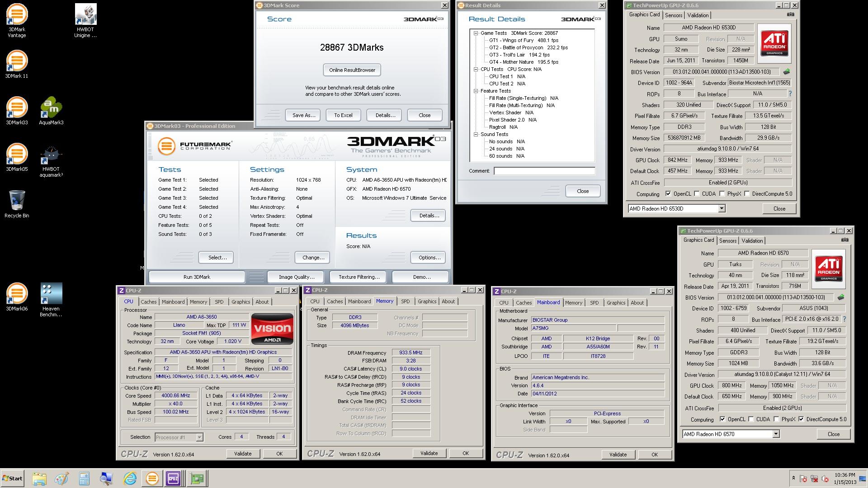Click the BIOS save chip icon in HD 6570 GPU-Z
Image resolution: width=868 pixels, height=488 pixels.
point(841,297)
